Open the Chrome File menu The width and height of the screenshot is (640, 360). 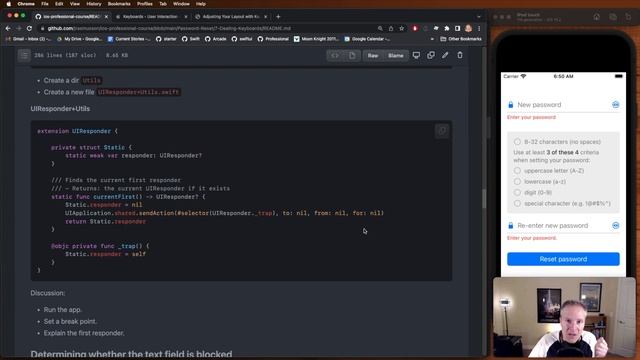click(x=44, y=4)
